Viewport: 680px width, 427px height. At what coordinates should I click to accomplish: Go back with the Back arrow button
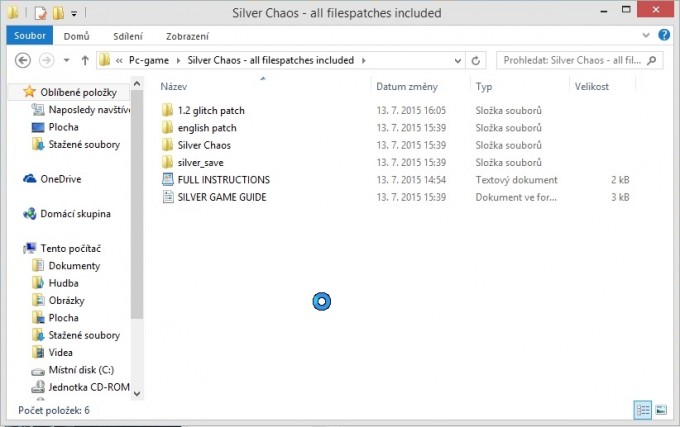pos(23,60)
